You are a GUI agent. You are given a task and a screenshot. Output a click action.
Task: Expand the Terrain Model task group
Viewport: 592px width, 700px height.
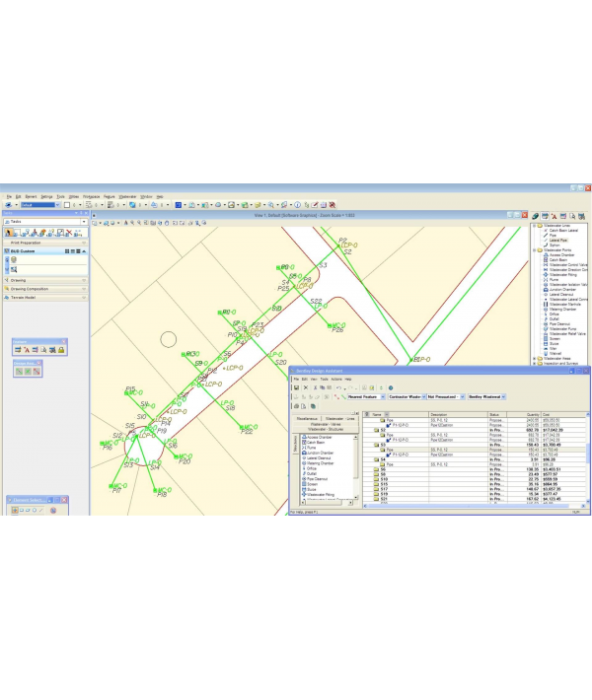click(x=84, y=298)
